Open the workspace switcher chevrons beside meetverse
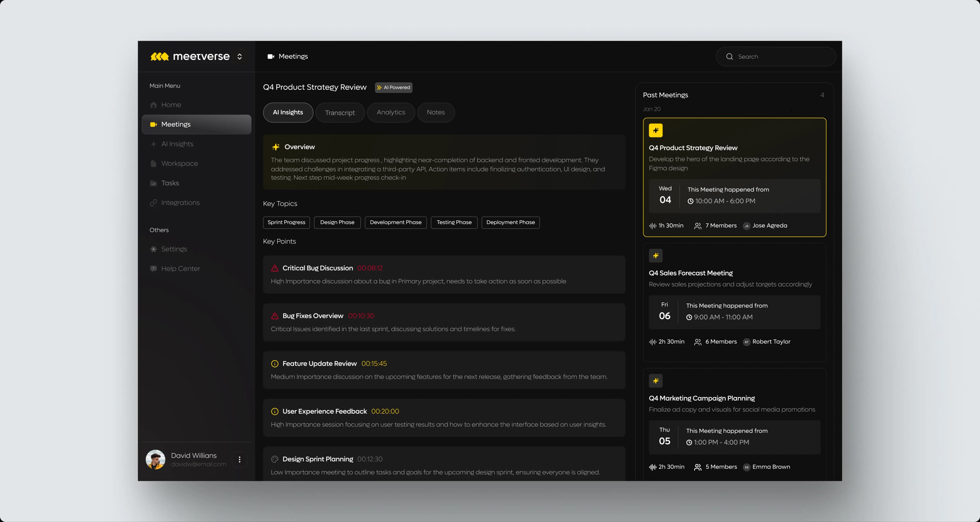 (x=239, y=57)
